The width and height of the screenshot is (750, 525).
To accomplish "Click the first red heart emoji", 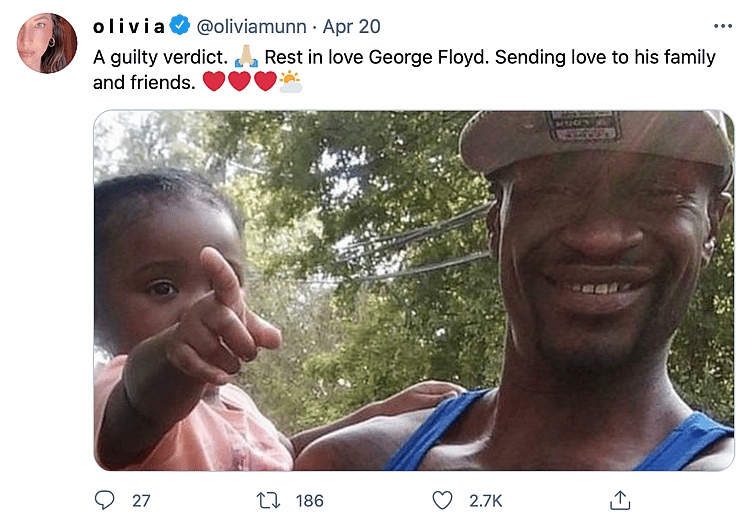I will [x=214, y=82].
